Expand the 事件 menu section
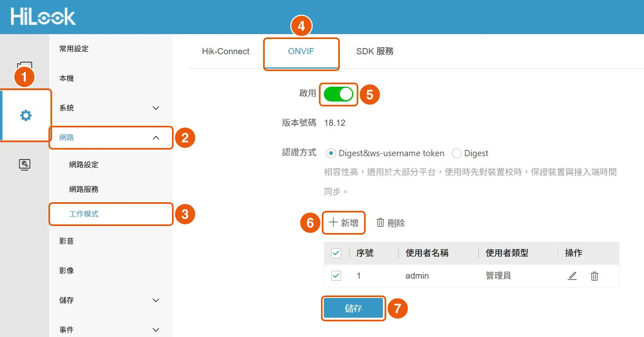Image resolution: width=644 pixels, height=337 pixels. pyautogui.click(x=110, y=330)
